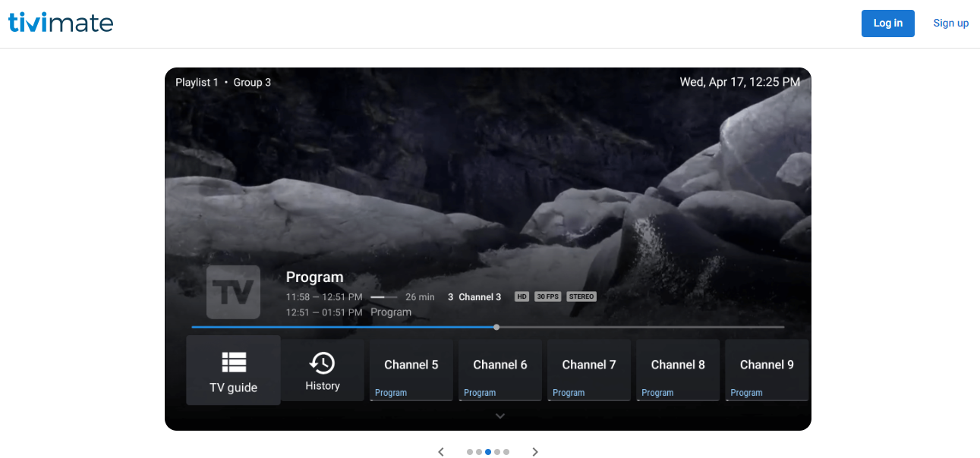Image resolution: width=980 pixels, height=458 pixels.
Task: Click the 'Wed, Apr 17, 12:25 PM' clock
Action: [x=740, y=81]
